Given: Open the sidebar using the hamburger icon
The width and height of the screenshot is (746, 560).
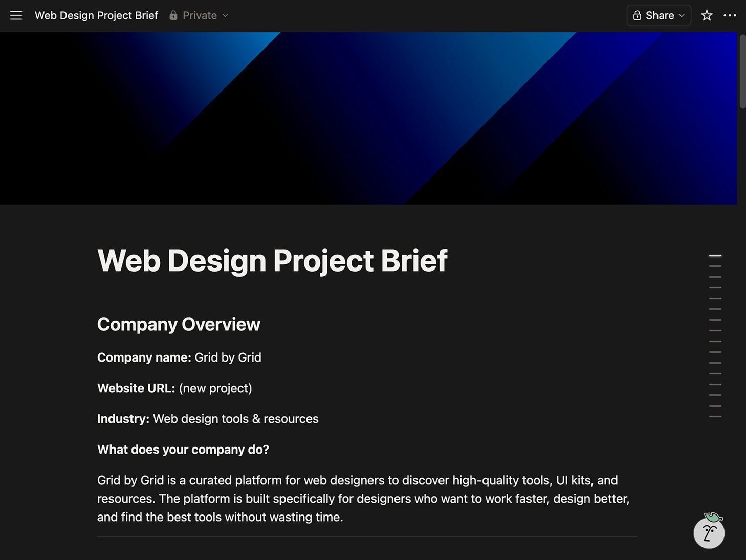Looking at the screenshot, I should pos(16,15).
